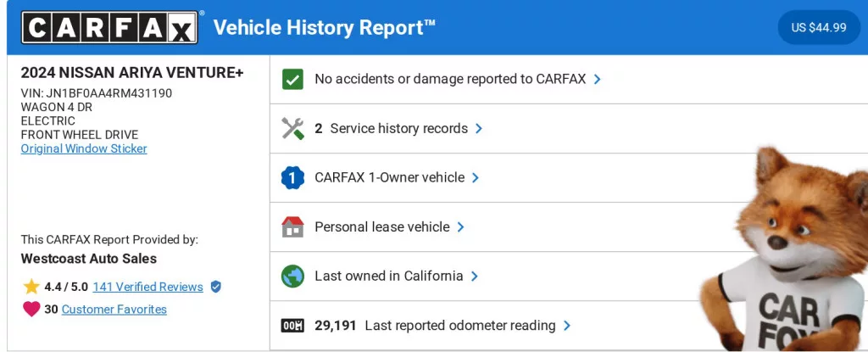Click the CARFAX logo in the header

tap(110, 27)
